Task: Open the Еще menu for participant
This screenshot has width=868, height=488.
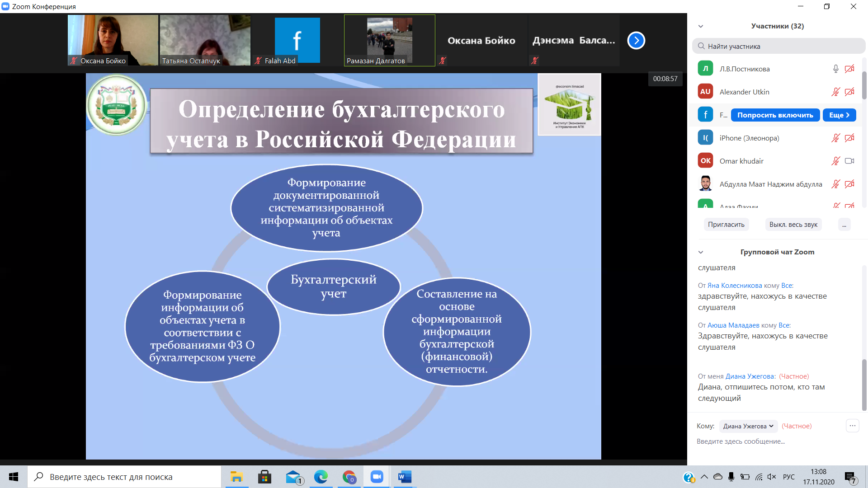Action: (x=839, y=115)
